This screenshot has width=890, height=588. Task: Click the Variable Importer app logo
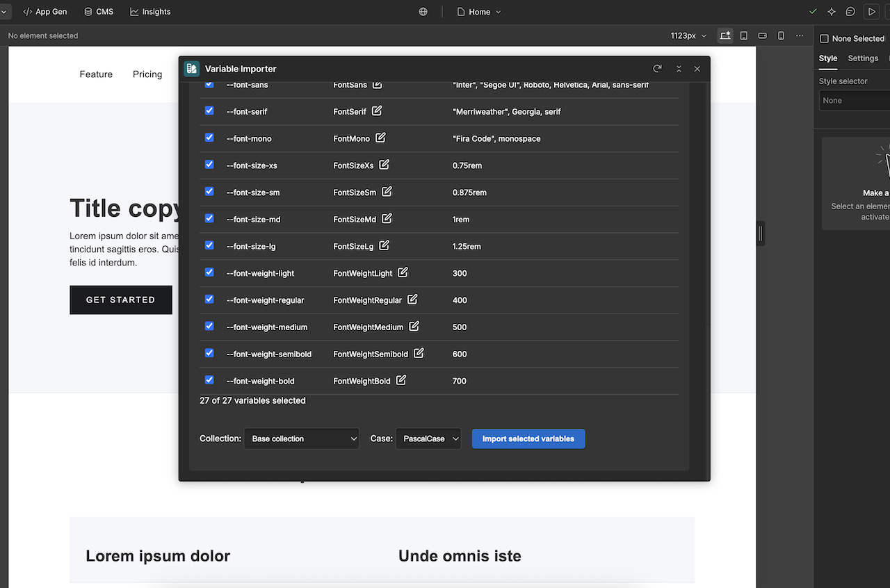(191, 69)
